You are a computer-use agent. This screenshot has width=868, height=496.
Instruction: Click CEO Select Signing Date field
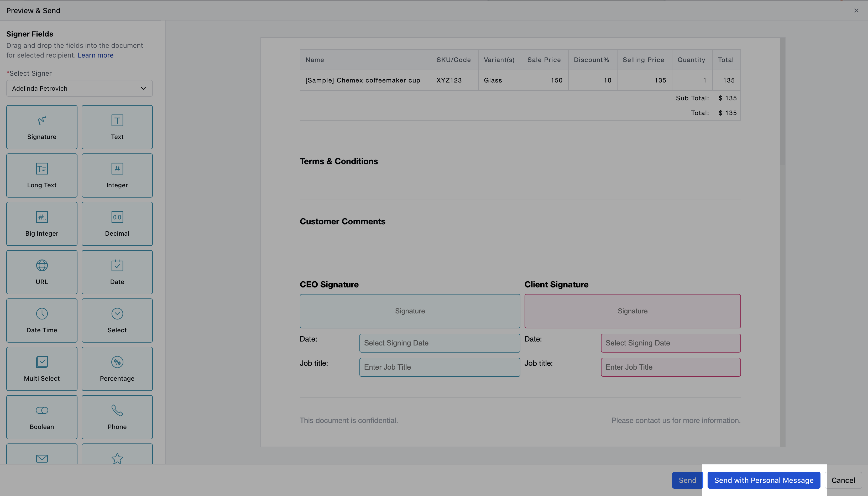440,343
